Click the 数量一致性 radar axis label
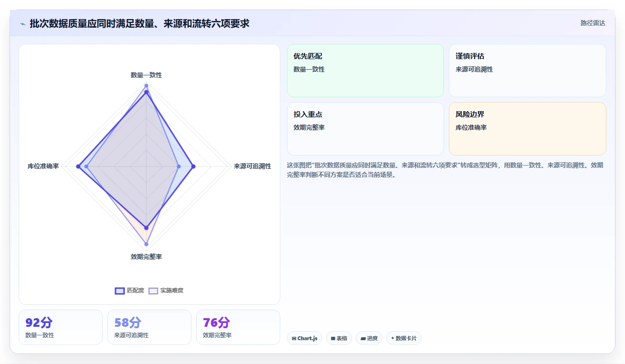The width and height of the screenshot is (625, 364). point(147,75)
